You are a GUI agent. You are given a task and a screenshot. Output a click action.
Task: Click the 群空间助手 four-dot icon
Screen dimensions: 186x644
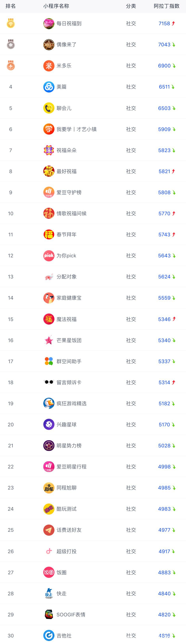tap(49, 361)
